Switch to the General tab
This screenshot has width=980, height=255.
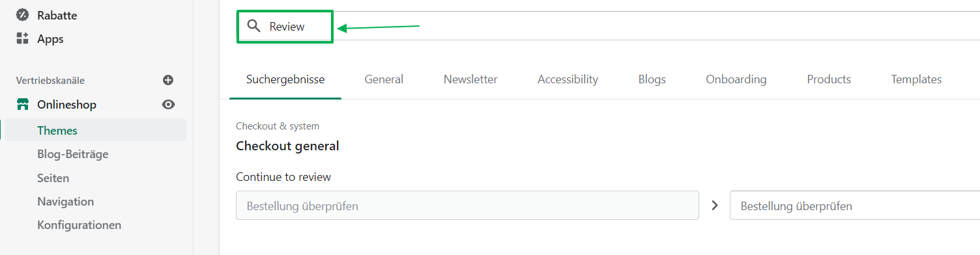click(x=384, y=79)
